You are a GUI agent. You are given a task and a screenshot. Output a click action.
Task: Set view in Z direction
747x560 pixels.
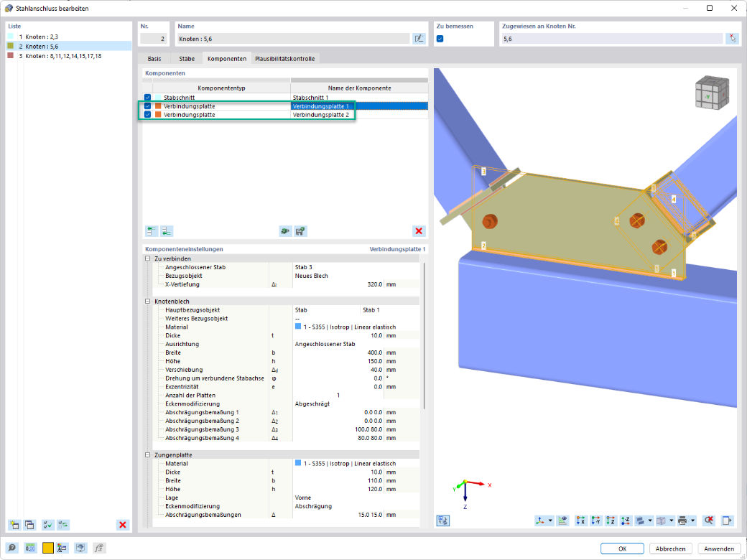pyautogui.click(x=611, y=521)
